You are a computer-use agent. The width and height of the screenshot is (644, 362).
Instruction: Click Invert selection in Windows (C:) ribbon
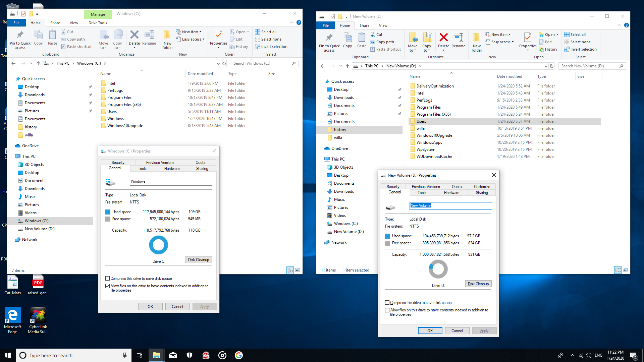271,47
